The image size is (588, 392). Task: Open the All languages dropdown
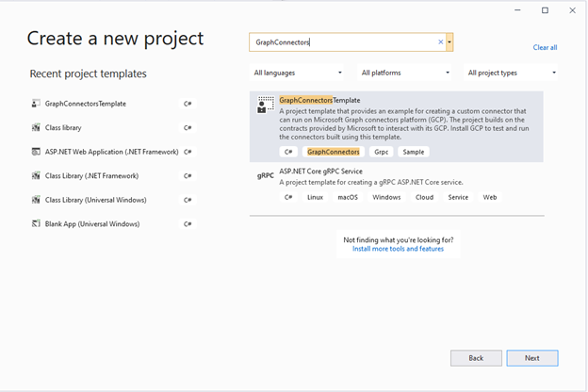click(x=298, y=73)
